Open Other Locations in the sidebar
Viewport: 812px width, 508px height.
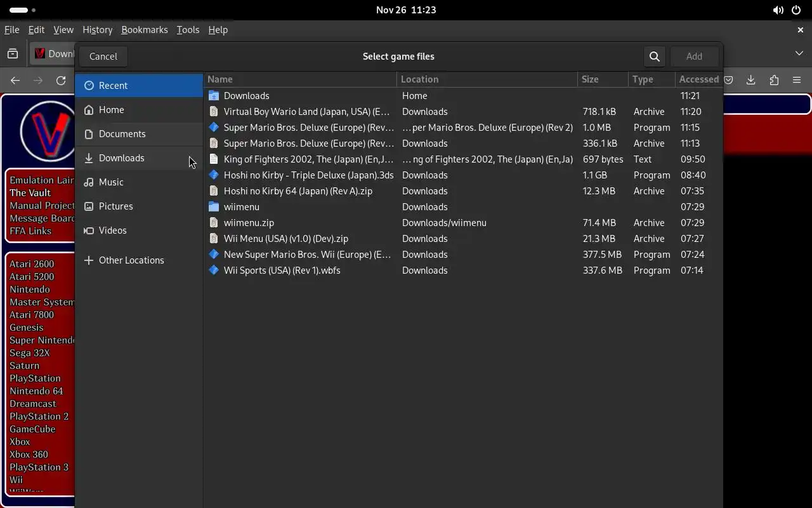tap(139, 260)
